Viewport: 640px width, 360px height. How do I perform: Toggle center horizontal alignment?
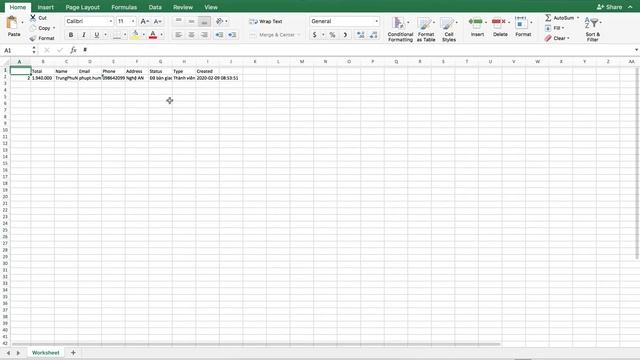(191, 35)
